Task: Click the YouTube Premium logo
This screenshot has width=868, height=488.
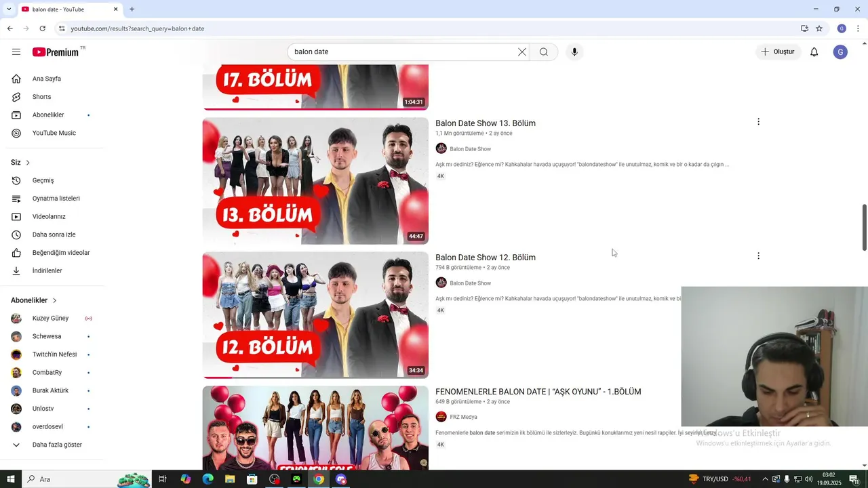Action: pos(56,52)
